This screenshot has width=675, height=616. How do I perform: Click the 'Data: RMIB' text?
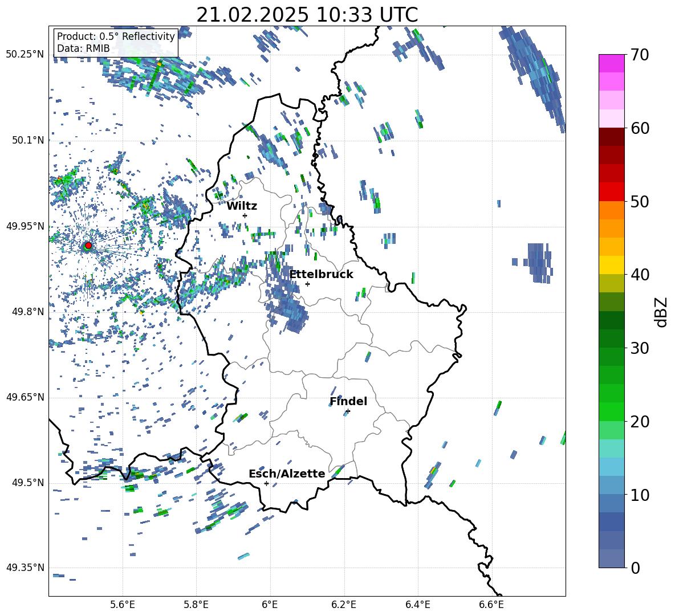[x=83, y=48]
